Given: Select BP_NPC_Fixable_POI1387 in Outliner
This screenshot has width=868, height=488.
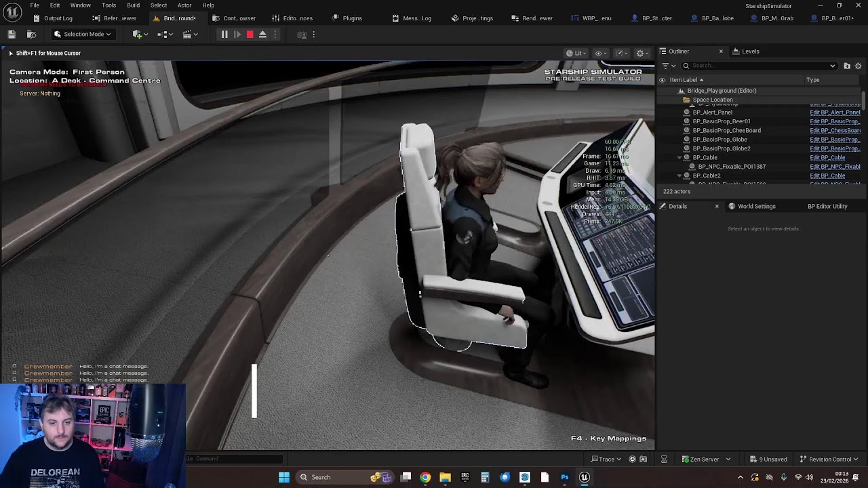Looking at the screenshot, I should (x=732, y=167).
